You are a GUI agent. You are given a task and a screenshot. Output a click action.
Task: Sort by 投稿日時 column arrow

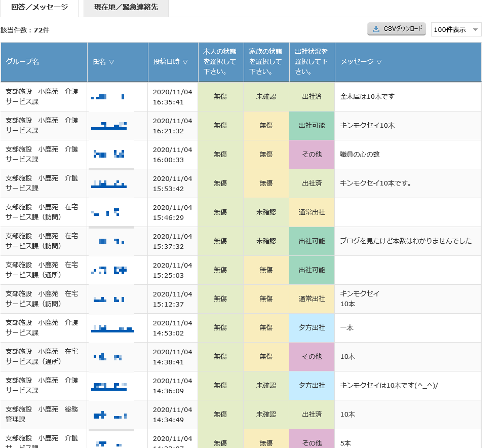pyautogui.click(x=185, y=62)
